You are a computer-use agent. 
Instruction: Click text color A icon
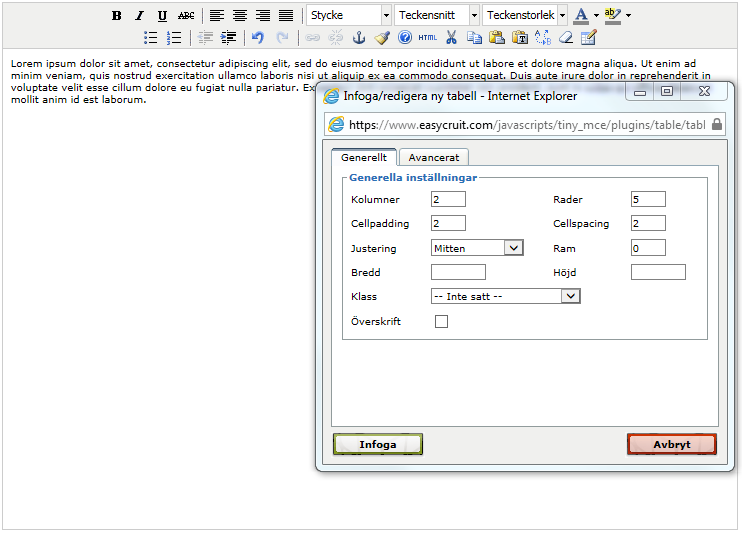coord(581,16)
